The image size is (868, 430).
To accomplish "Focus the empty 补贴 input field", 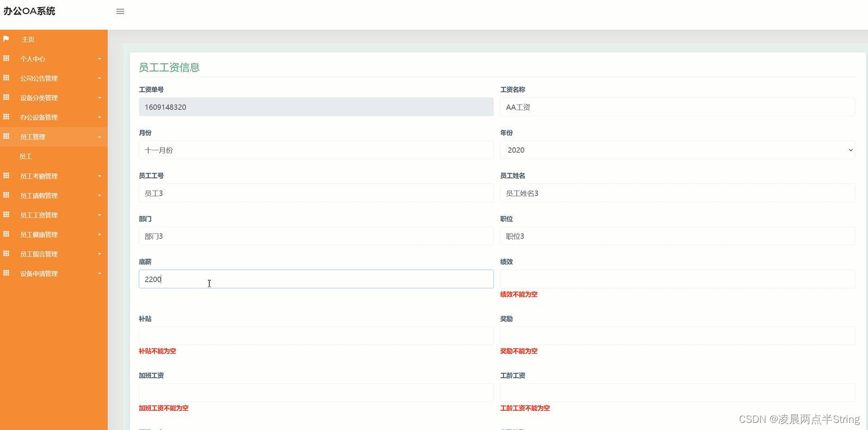I will (316, 336).
